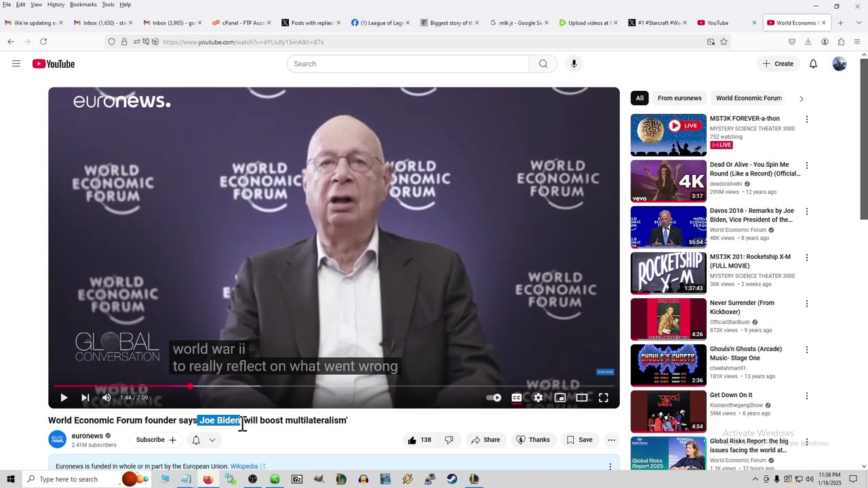Select the From euronews filter chip
868x488 pixels.
tap(679, 98)
